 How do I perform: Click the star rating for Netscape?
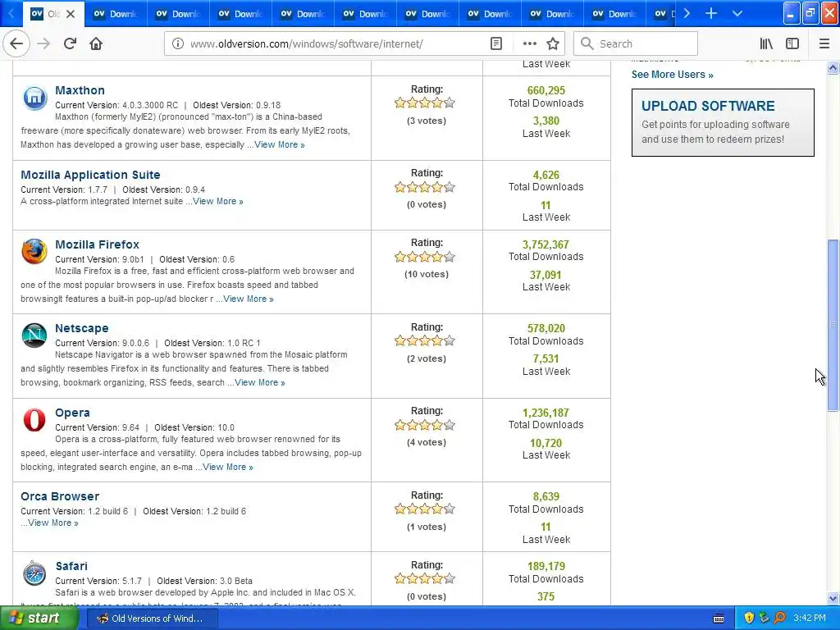pyautogui.click(x=425, y=340)
